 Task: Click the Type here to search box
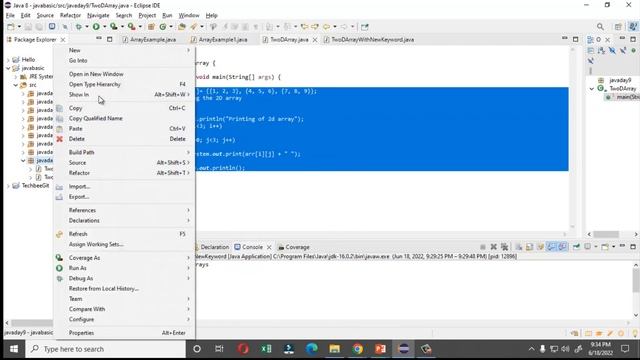click(x=106, y=349)
